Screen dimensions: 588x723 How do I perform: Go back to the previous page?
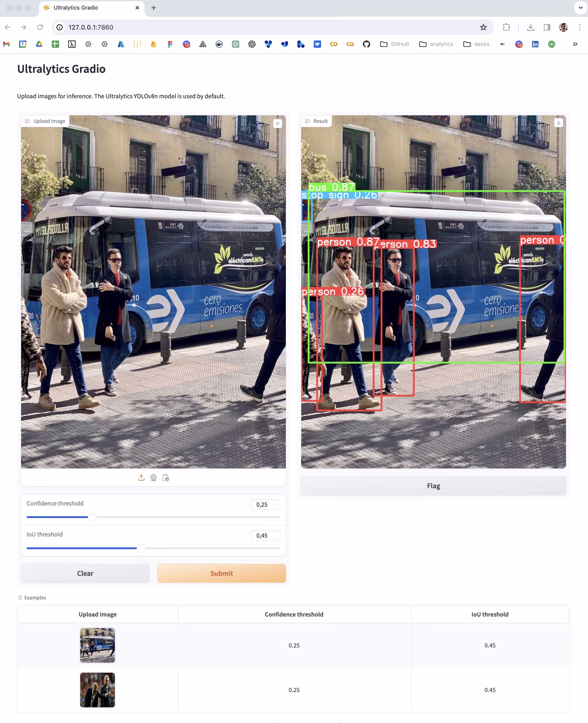(x=8, y=27)
